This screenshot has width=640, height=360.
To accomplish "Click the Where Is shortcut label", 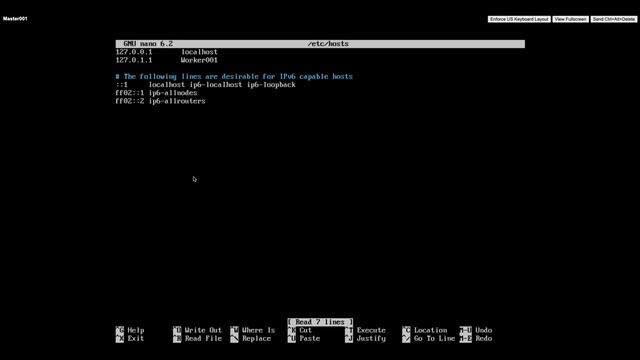I will click(258, 330).
